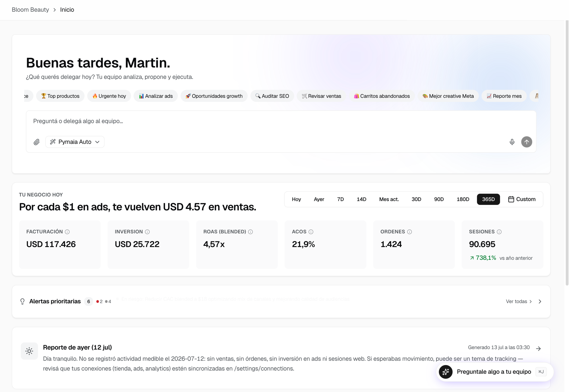Click the Mejor creative Meta suggestion chip

[448, 96]
